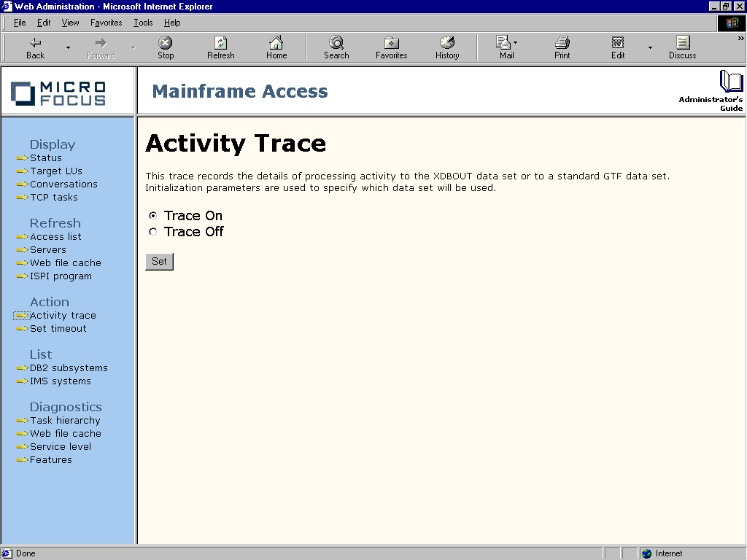Stop loading the page
This screenshot has height=560, width=747.
coord(165,47)
